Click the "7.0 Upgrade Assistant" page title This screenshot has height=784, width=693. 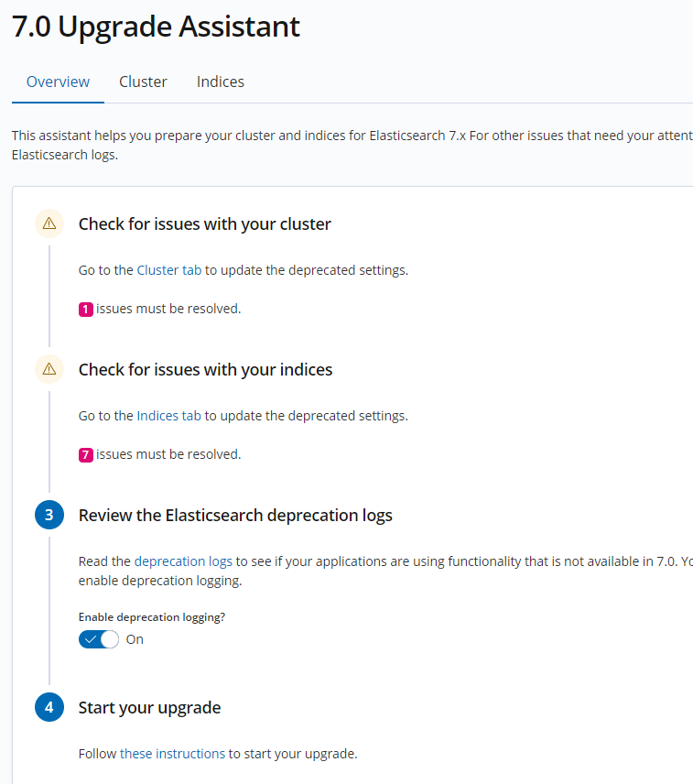coord(156,27)
